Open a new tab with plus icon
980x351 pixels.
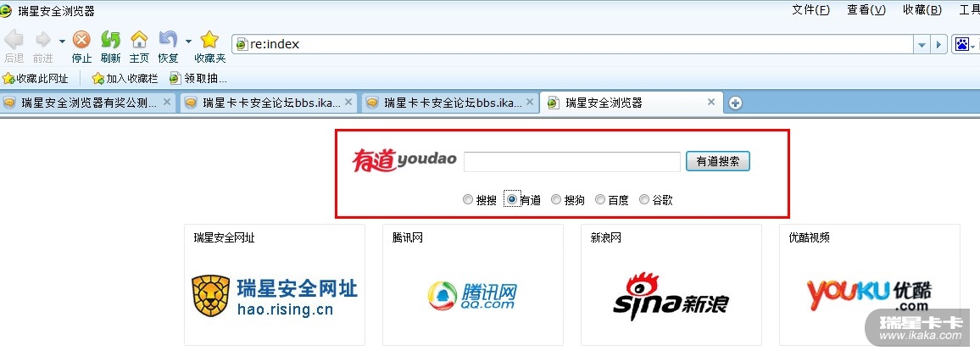736,103
